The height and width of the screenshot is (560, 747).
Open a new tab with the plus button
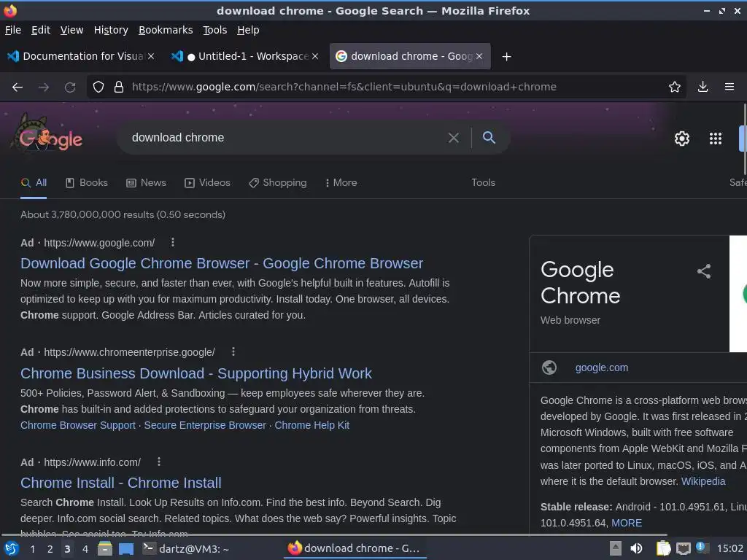pos(507,57)
